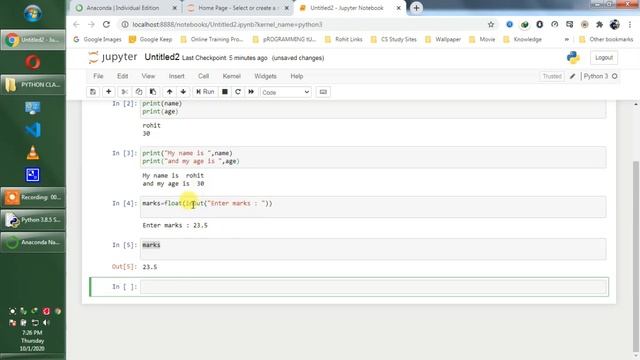Close the Anaconda Individual Edition tab

175,8
